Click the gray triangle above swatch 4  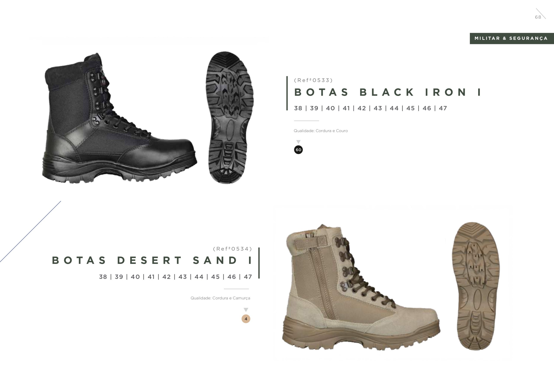[246, 310]
